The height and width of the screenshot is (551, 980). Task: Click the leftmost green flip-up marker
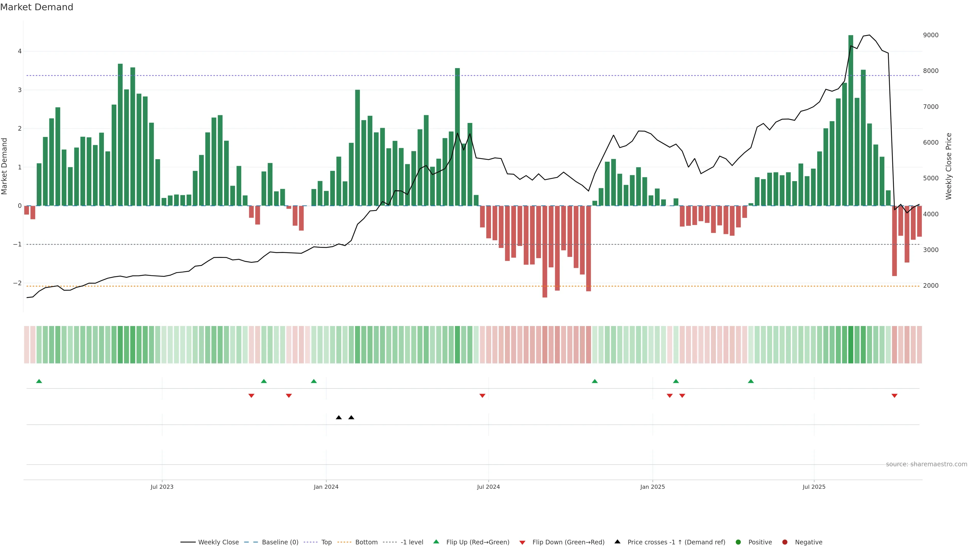tap(39, 381)
